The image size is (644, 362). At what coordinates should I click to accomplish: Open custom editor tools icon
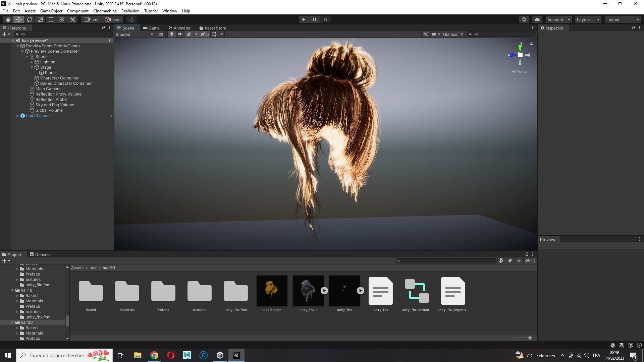click(x=72, y=19)
